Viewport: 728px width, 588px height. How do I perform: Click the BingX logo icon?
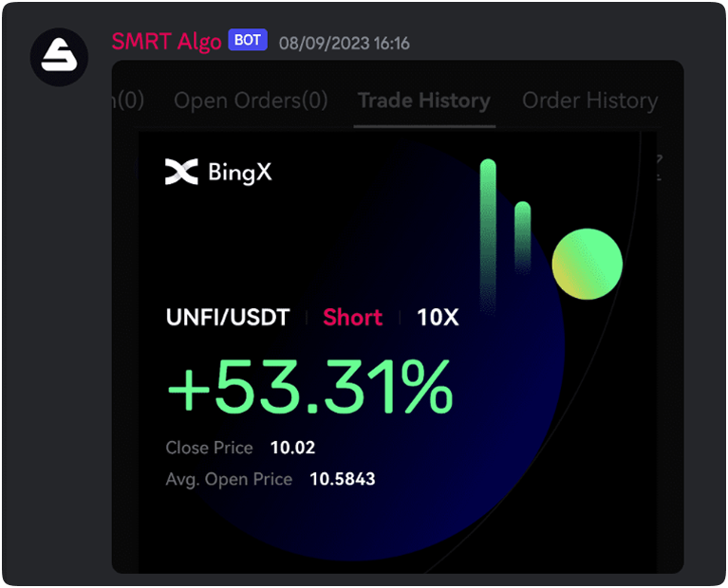click(181, 173)
